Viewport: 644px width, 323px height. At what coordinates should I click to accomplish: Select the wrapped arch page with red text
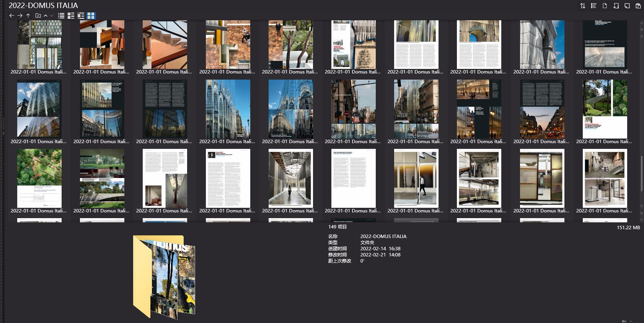coord(353,44)
